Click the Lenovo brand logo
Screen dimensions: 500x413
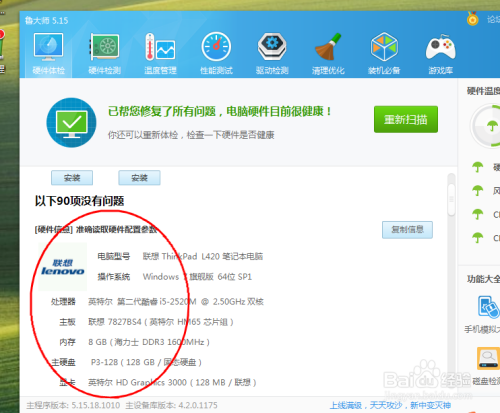(62, 267)
